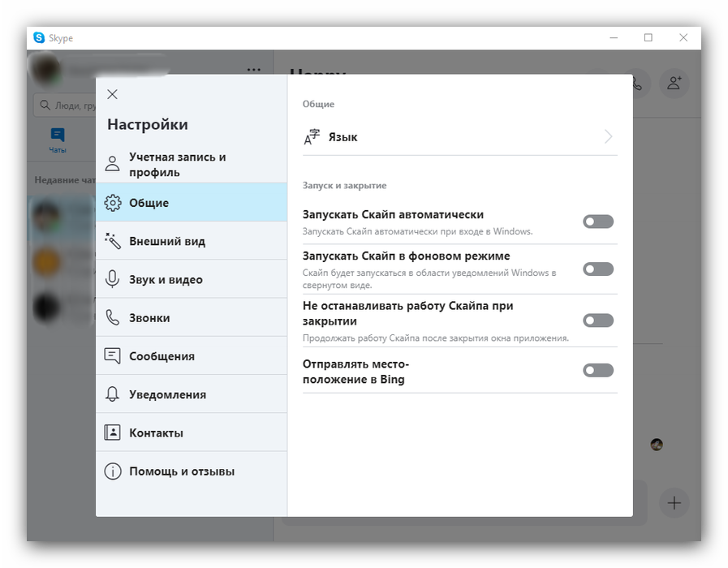Click the small avatar thumbnail in chat
Viewport: 728px width, 568px height.
pos(657,445)
